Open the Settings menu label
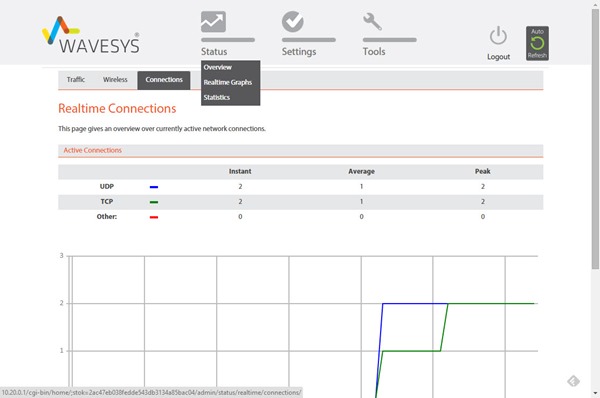 point(299,52)
